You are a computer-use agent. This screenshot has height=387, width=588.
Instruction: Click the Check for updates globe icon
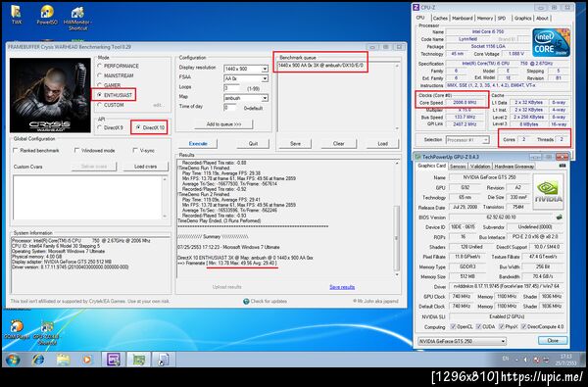pos(246,301)
